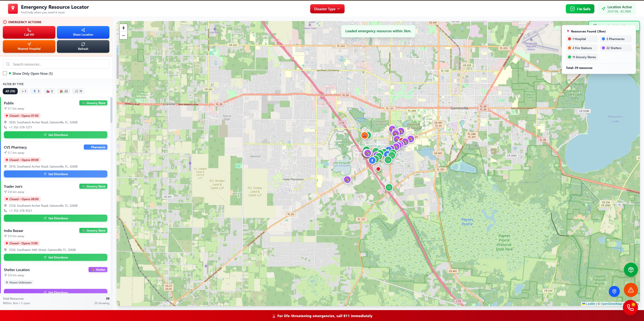Click the blue location pin floating button
This screenshot has height=321, width=644.
pos(614,291)
